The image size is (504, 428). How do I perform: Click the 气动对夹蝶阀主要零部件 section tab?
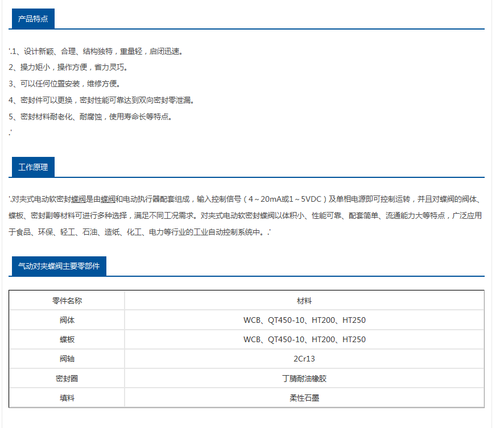coord(59,266)
